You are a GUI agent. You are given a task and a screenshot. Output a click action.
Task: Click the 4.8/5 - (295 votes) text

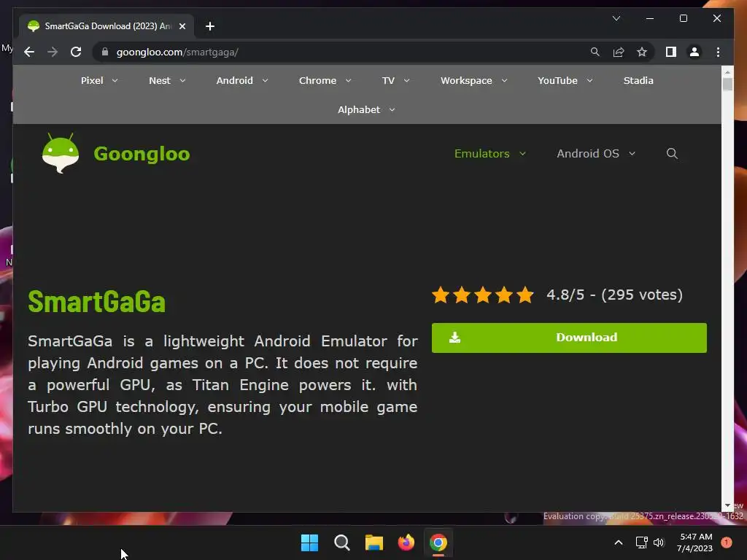point(614,295)
